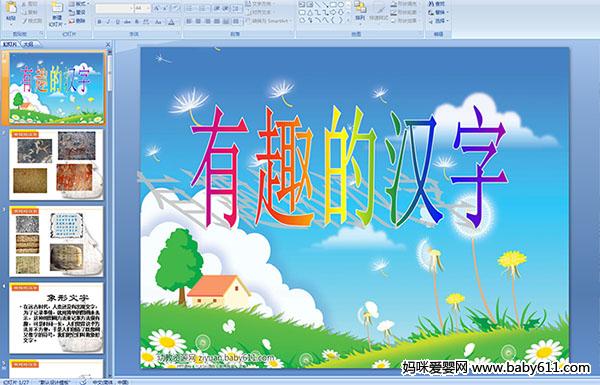Toggle Italic formatting in the font group

point(108,22)
